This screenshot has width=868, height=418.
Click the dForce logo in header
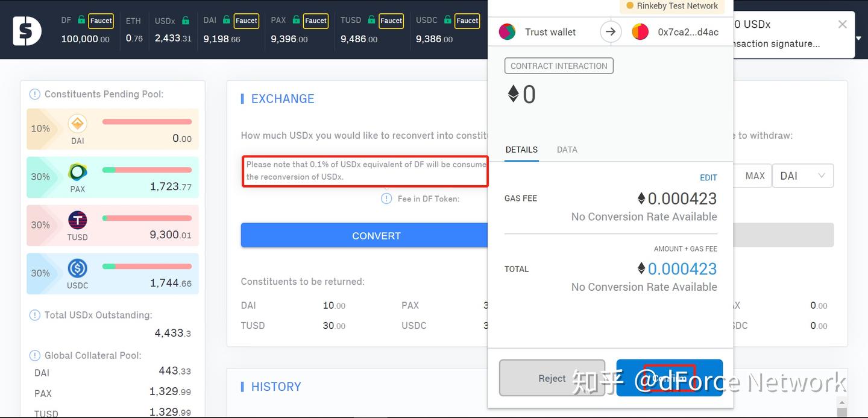coord(28,30)
